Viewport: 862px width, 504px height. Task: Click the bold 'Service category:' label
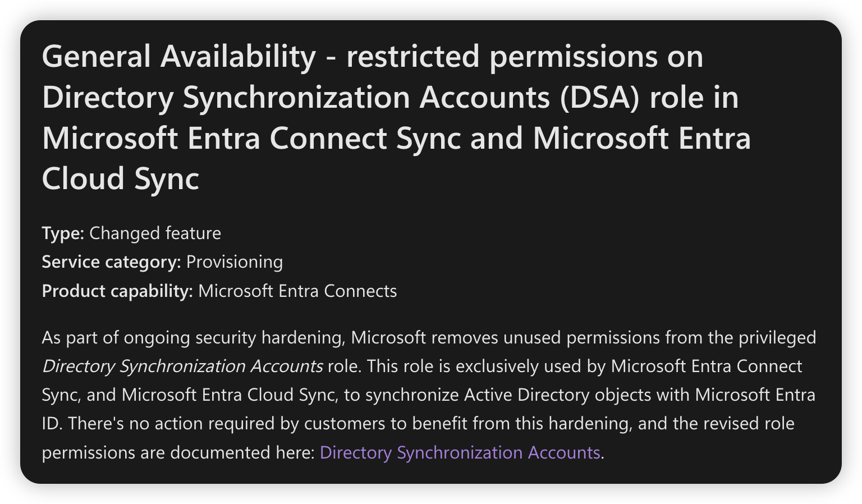[x=112, y=262]
